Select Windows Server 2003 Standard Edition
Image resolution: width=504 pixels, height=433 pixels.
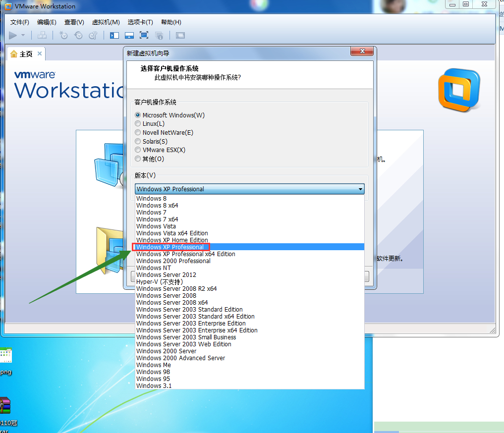pos(249,310)
